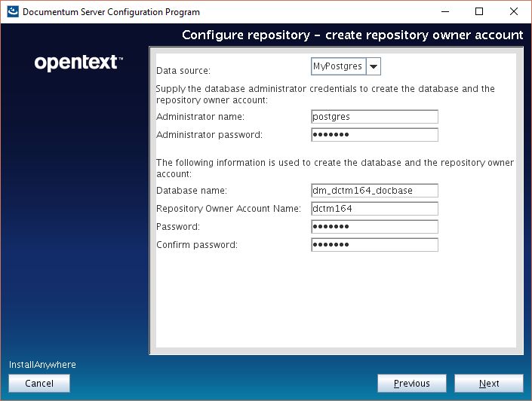532x401 pixels.
Task: Go back with the Previous button
Action: click(x=412, y=384)
